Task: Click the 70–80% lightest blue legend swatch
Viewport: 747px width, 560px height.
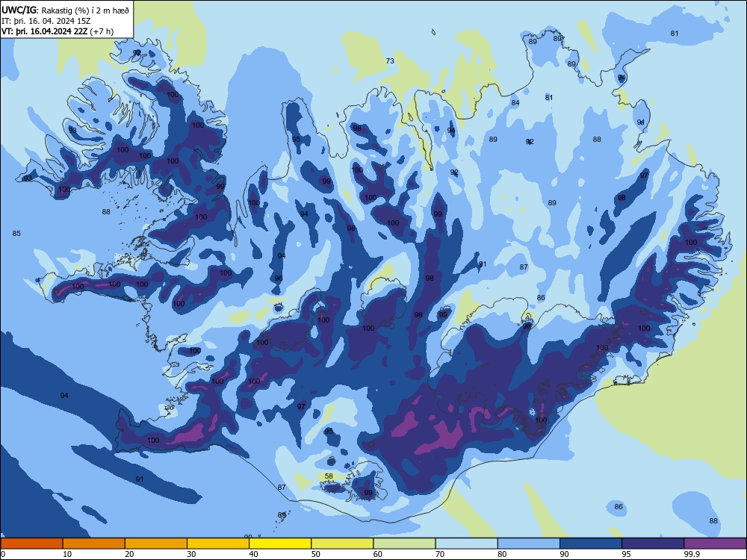Action: coord(466,544)
